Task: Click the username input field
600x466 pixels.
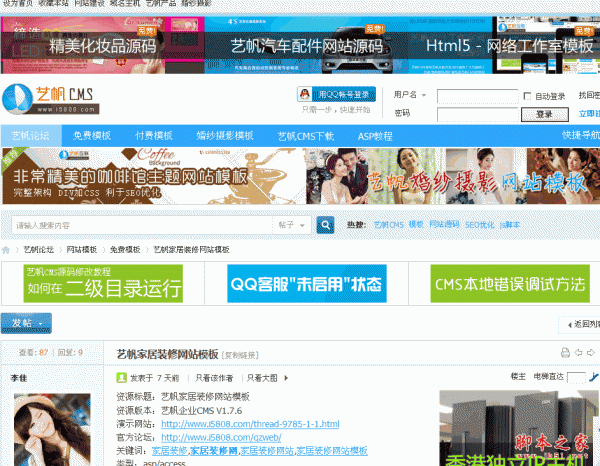Action: [478, 96]
